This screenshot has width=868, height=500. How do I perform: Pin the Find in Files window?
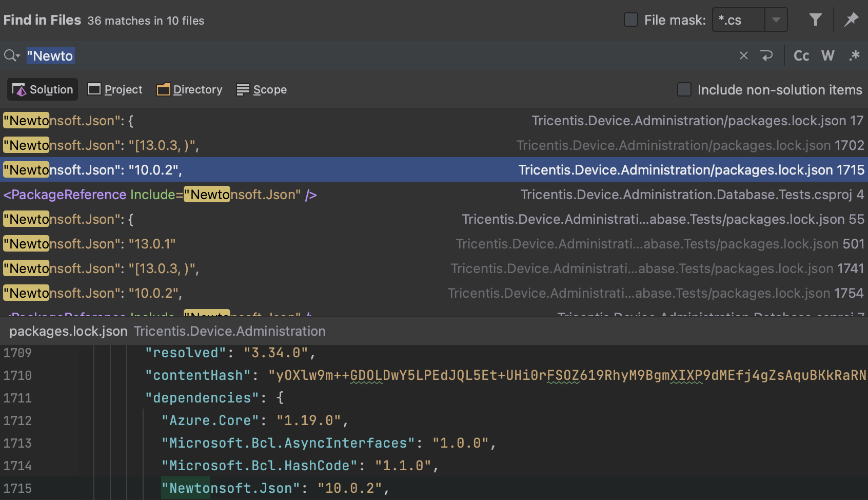(x=851, y=20)
